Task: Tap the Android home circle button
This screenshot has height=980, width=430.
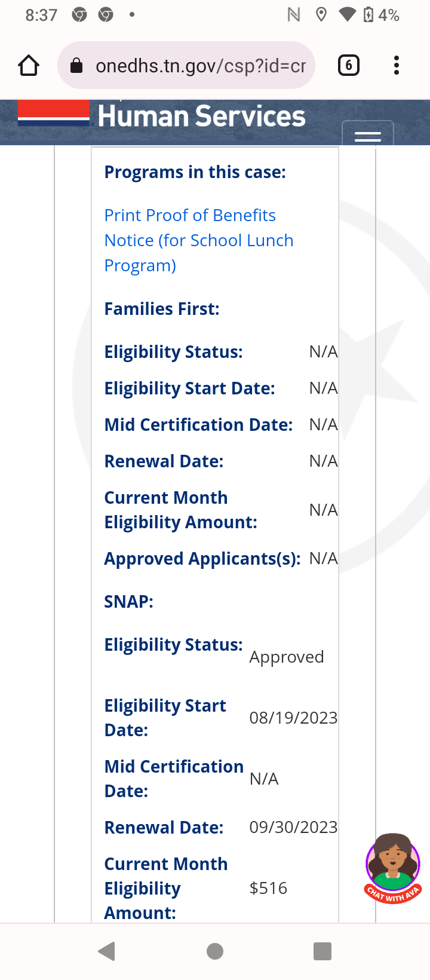Action: pyautogui.click(x=215, y=951)
